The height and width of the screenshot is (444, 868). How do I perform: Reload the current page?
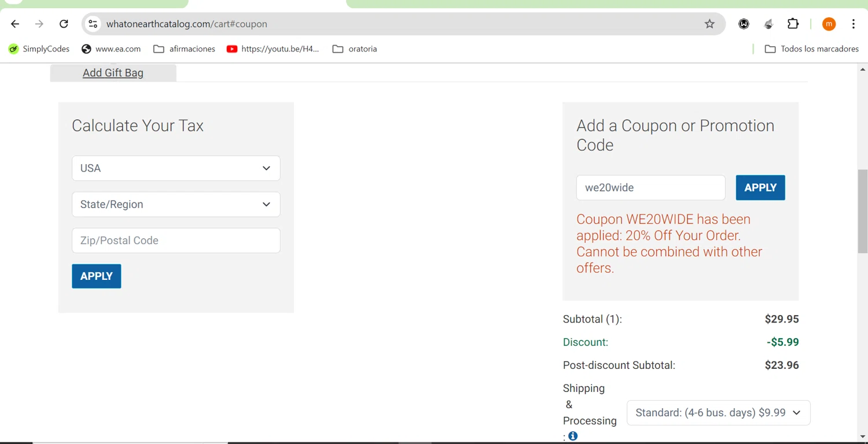(x=64, y=24)
